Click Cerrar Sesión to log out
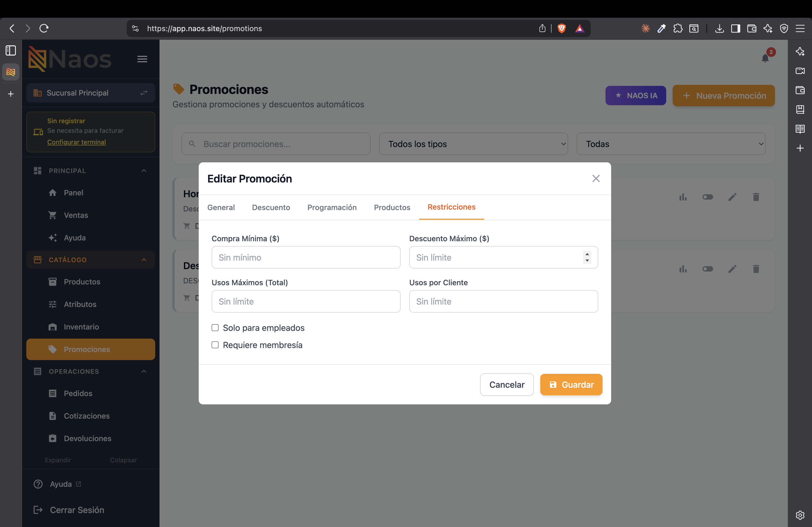Viewport: 812px width, 527px height. pos(69,510)
